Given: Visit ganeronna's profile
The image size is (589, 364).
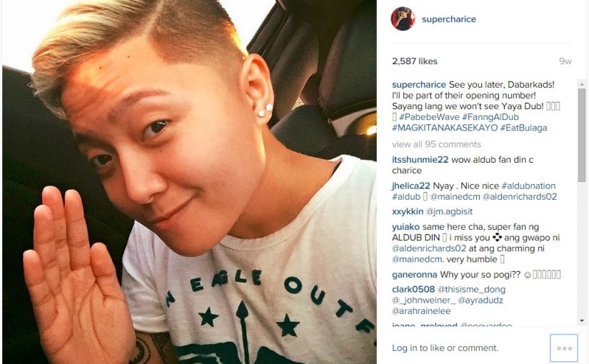Looking at the screenshot, I should pyautogui.click(x=414, y=275).
